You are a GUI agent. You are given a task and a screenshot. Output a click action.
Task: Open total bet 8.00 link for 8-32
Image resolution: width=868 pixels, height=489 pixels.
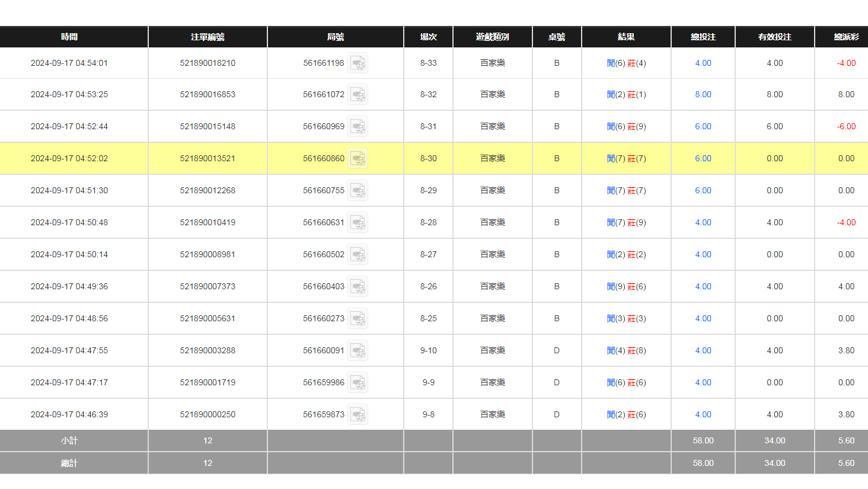pyautogui.click(x=703, y=94)
